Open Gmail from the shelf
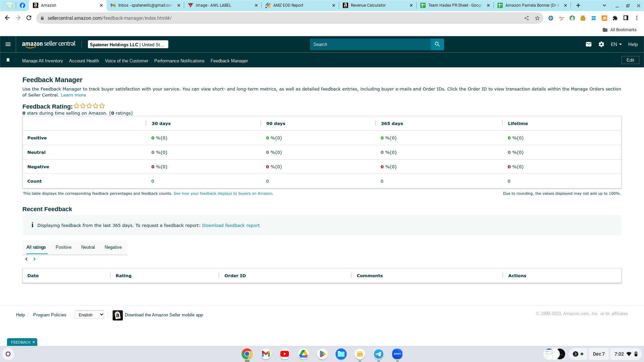644x362 pixels. point(266,354)
